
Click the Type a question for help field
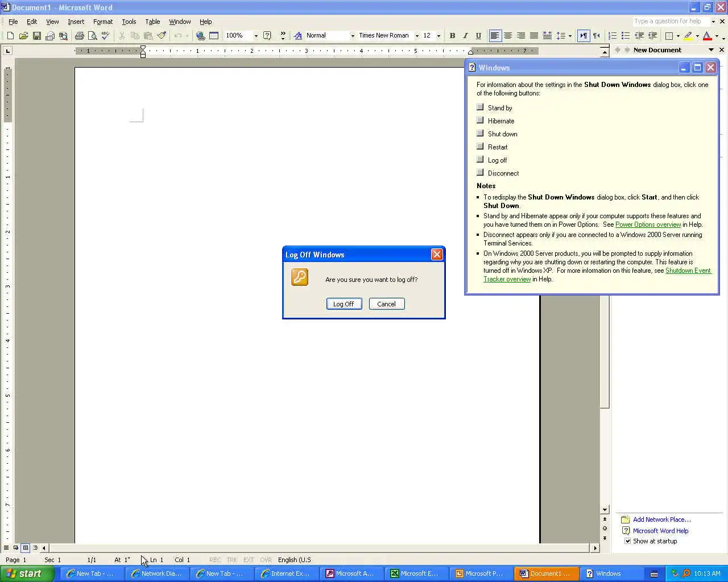tap(671, 22)
